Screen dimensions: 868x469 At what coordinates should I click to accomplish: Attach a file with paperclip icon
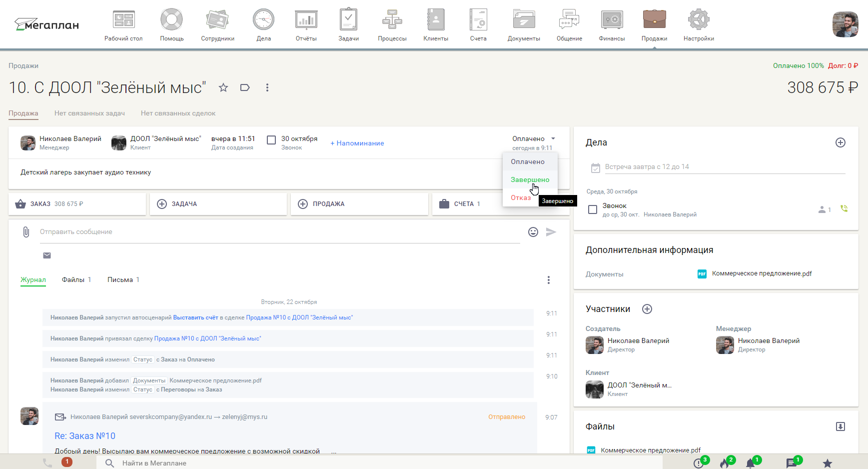coord(26,232)
